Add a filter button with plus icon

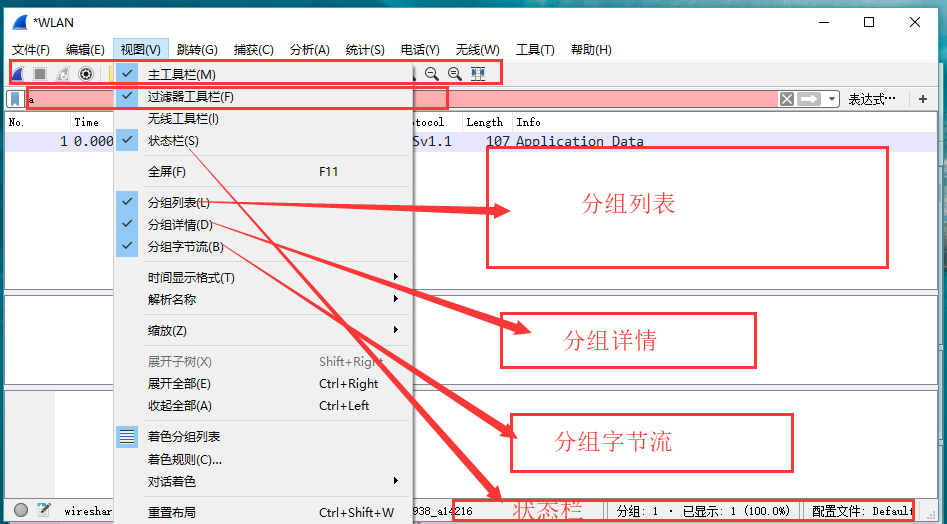tap(922, 99)
